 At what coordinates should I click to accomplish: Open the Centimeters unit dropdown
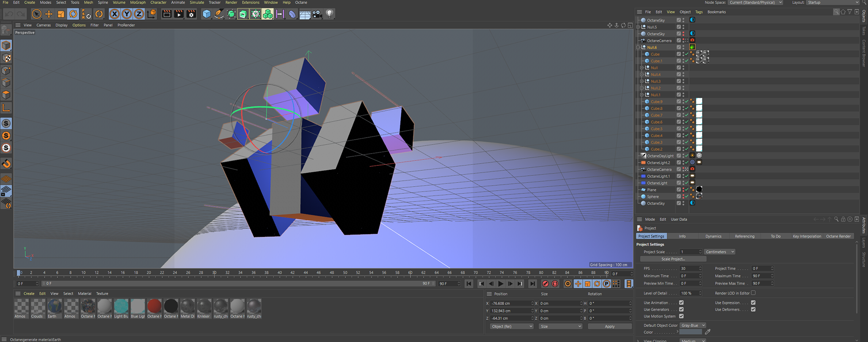[x=720, y=252]
